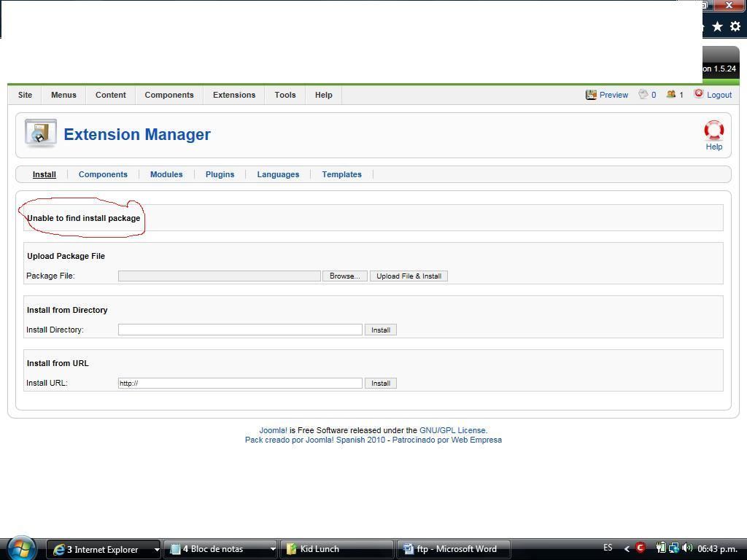Click the Help lifebuoy icon
Viewport: 747px width, 560px height.
pyautogui.click(x=713, y=131)
